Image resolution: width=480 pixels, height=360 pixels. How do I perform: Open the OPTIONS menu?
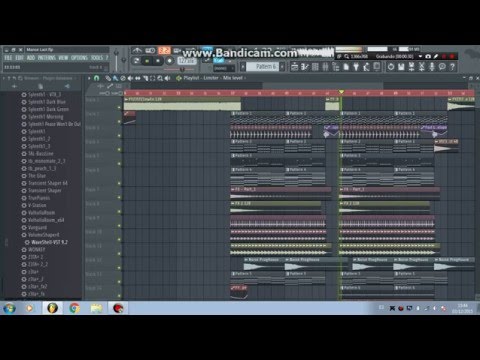point(79,58)
